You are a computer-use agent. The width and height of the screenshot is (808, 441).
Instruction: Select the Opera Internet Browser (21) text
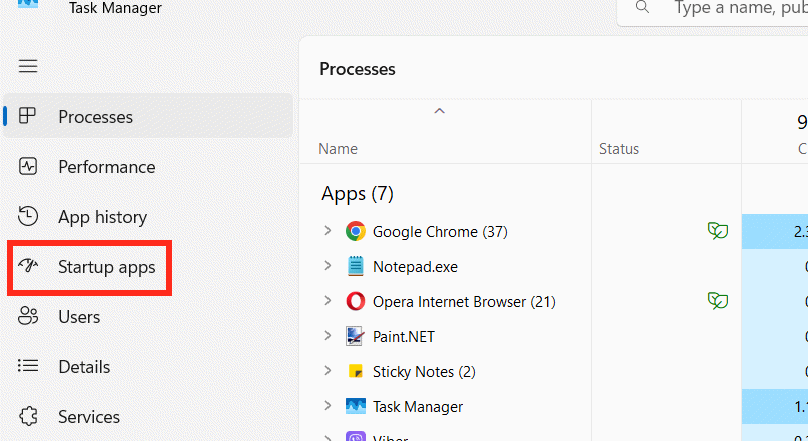coord(464,302)
